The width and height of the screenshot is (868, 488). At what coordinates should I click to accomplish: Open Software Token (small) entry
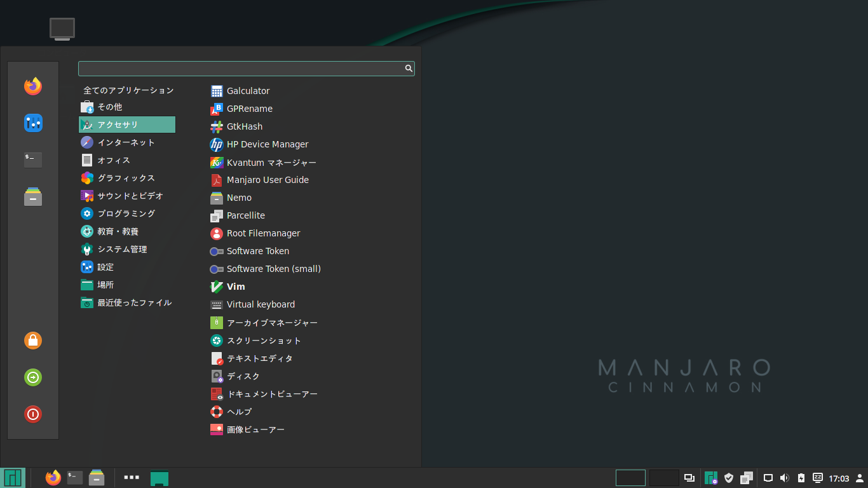click(266, 269)
